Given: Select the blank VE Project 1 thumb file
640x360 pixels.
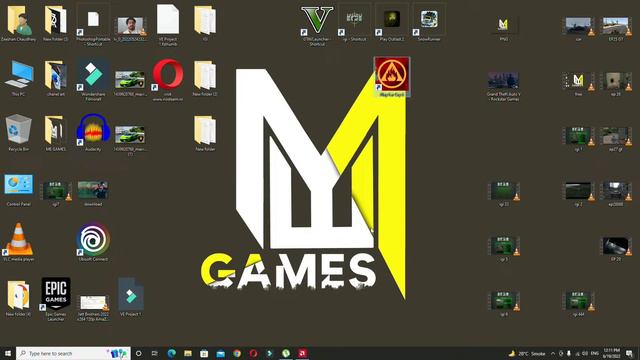Looking at the screenshot, I should click(x=168, y=24).
